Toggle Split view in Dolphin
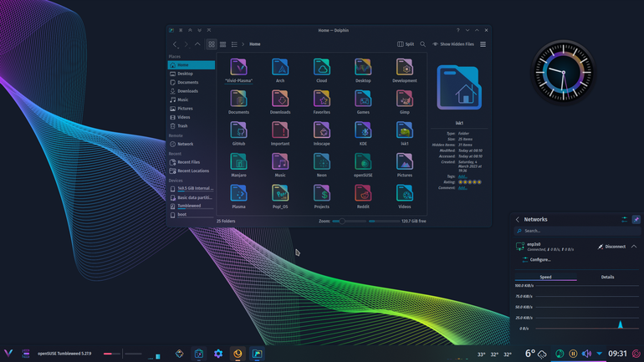644x362 pixels. [x=406, y=44]
